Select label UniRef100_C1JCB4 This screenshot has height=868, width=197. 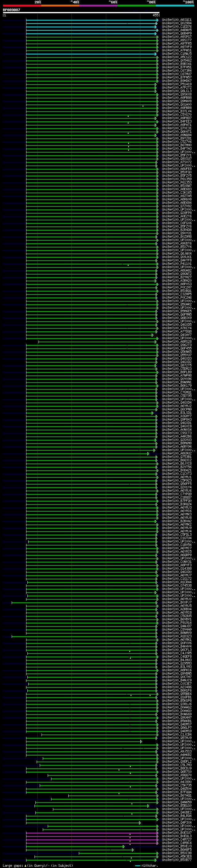176,735
